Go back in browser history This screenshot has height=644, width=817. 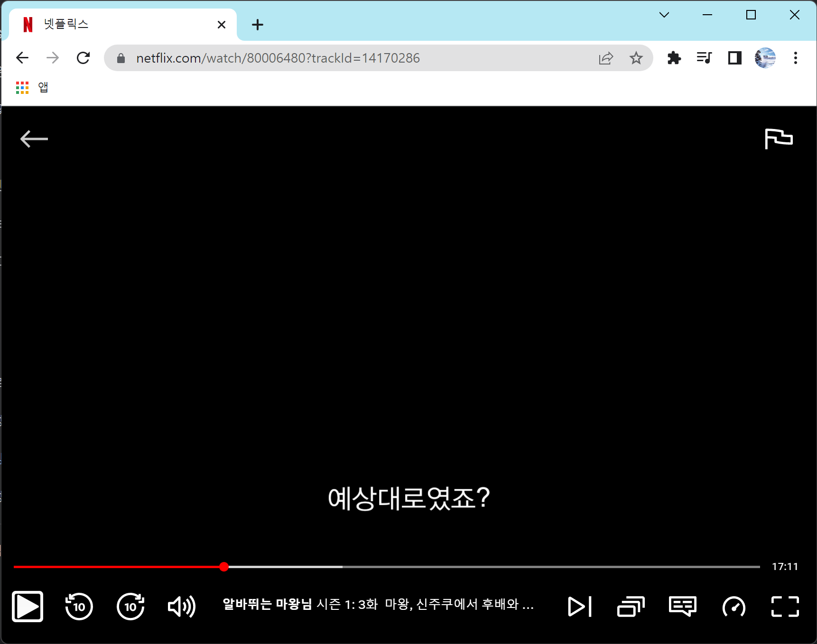click(22, 58)
